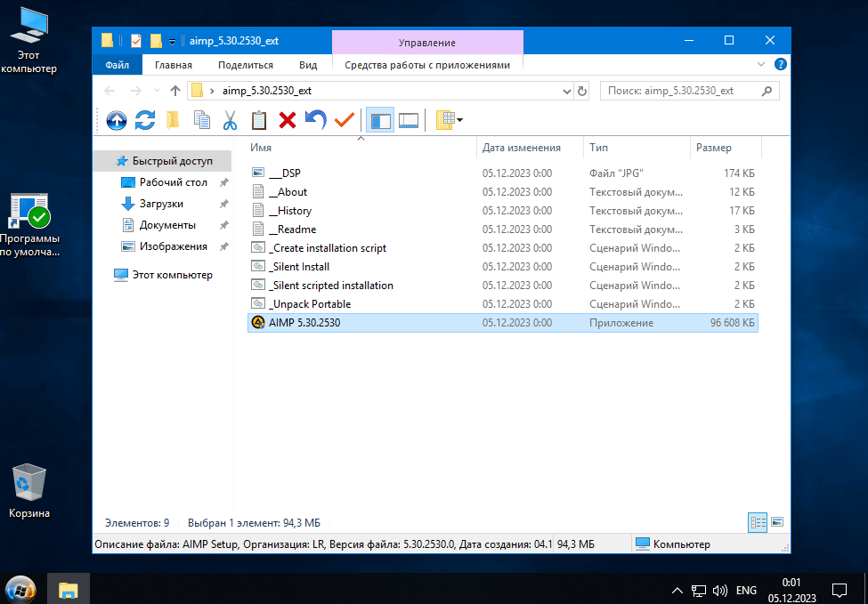Click the 96 608 КБ size cell
Image resolution: width=868 pixels, height=604 pixels.
coord(732,323)
